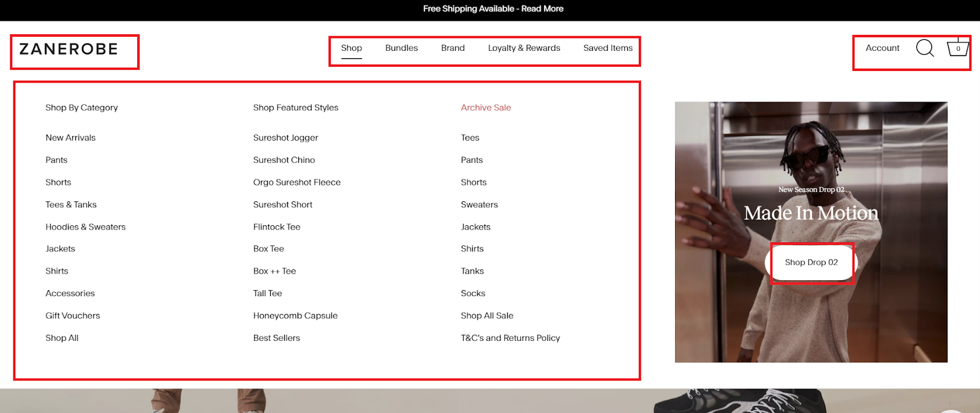Open the Account link in the header
This screenshot has height=413, width=980.
coord(883,48)
